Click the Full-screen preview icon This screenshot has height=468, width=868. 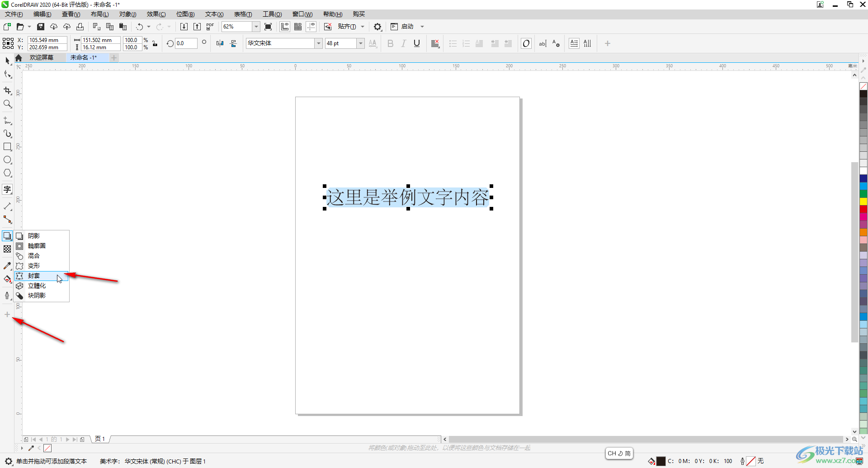(268, 27)
